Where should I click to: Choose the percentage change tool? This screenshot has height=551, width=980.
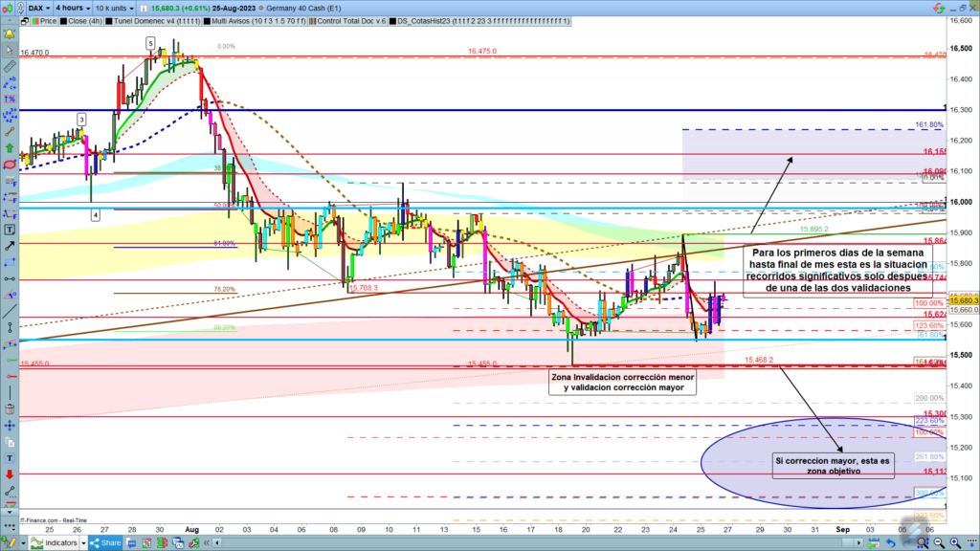coord(9,97)
